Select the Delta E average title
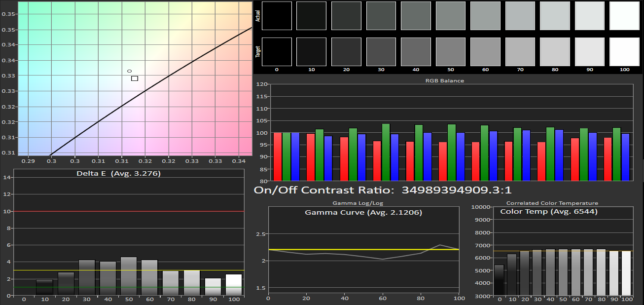Screen dimensions: 644x305 [118, 174]
